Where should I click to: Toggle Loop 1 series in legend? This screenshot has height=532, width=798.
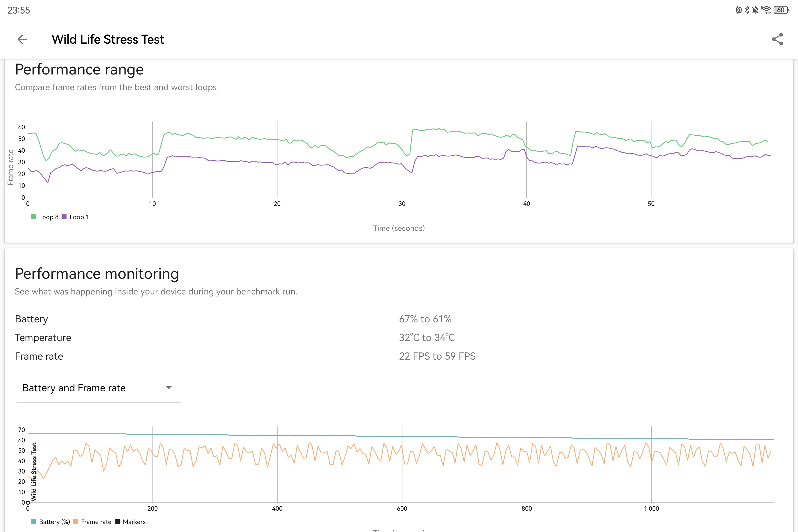(75, 217)
